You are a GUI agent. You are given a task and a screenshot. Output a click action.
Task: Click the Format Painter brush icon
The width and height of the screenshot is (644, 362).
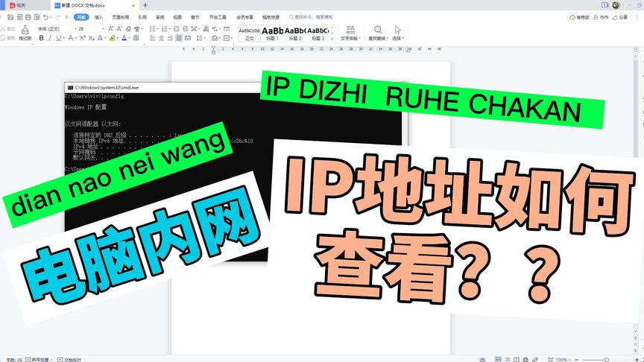pos(25,30)
